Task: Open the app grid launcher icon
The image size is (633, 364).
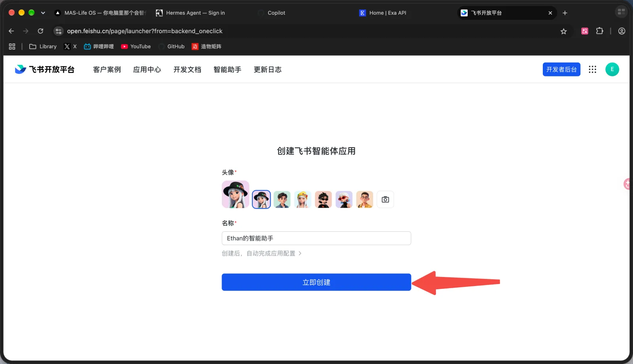Action: click(x=592, y=70)
